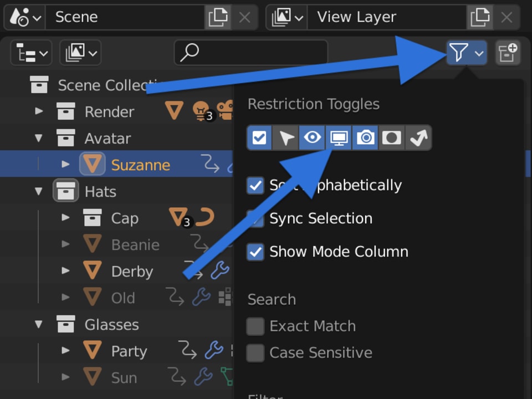Expand the Suzanne object in the outliner
Viewport: 532px width, 399px height.
coord(65,164)
